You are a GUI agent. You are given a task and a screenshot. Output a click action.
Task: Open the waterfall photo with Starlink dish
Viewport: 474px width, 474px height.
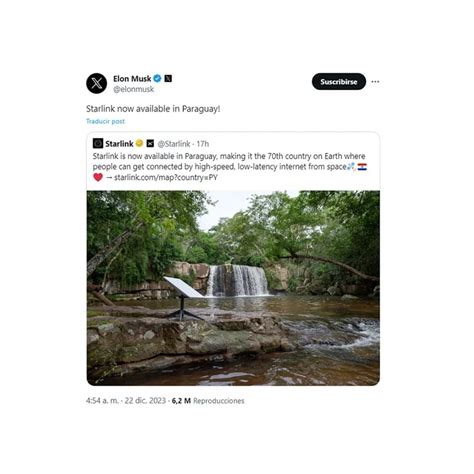(233, 288)
